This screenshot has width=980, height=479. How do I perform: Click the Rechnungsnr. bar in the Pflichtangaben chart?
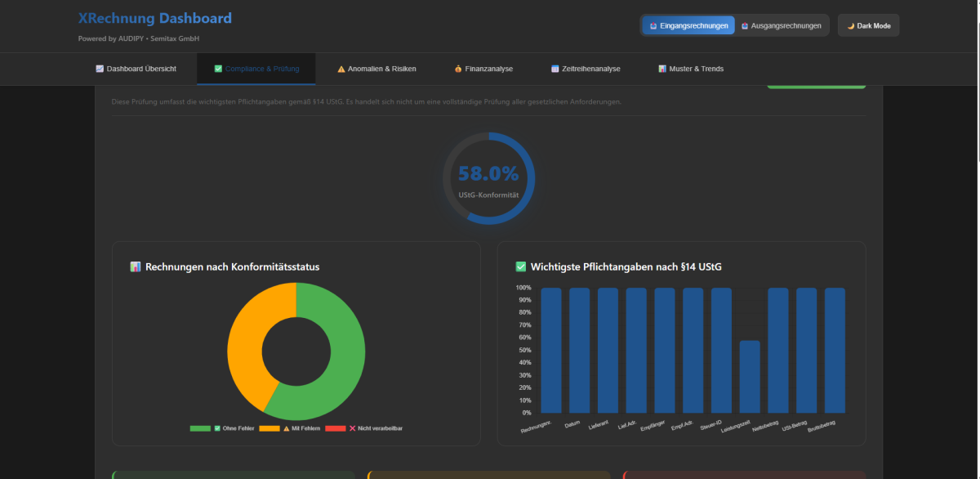click(x=551, y=350)
